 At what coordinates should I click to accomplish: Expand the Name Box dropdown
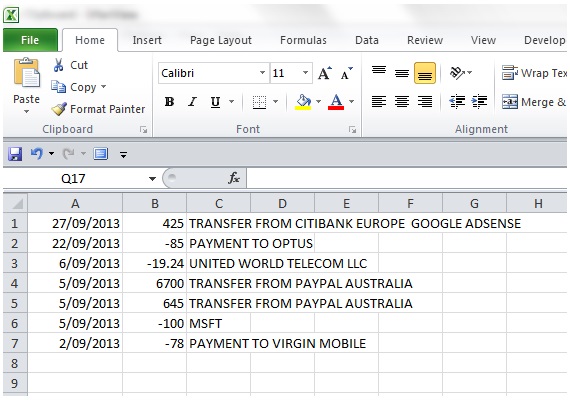click(x=152, y=179)
